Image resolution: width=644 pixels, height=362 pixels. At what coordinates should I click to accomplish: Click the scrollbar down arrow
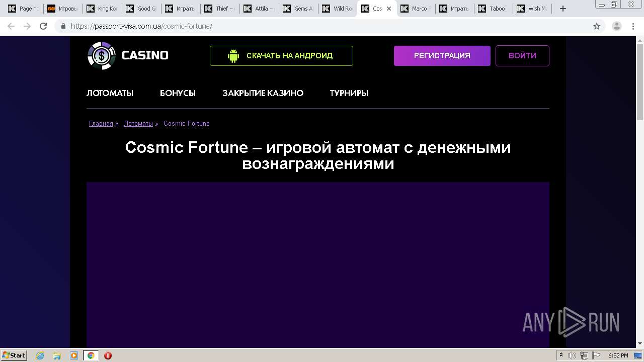coord(640,344)
